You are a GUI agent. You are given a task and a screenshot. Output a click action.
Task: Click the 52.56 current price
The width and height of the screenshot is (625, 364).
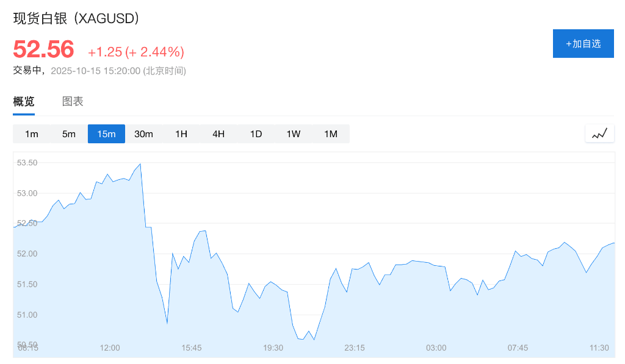pyautogui.click(x=44, y=49)
